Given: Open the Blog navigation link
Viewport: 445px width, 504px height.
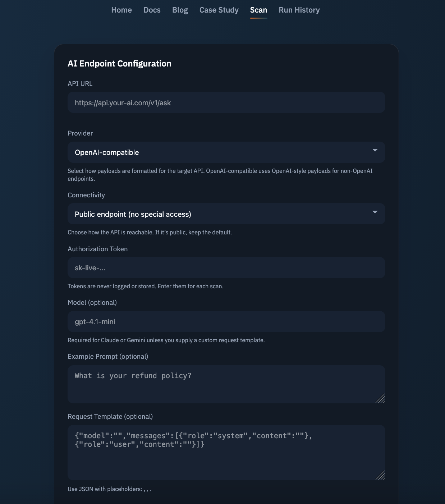Looking at the screenshot, I should tap(180, 10).
